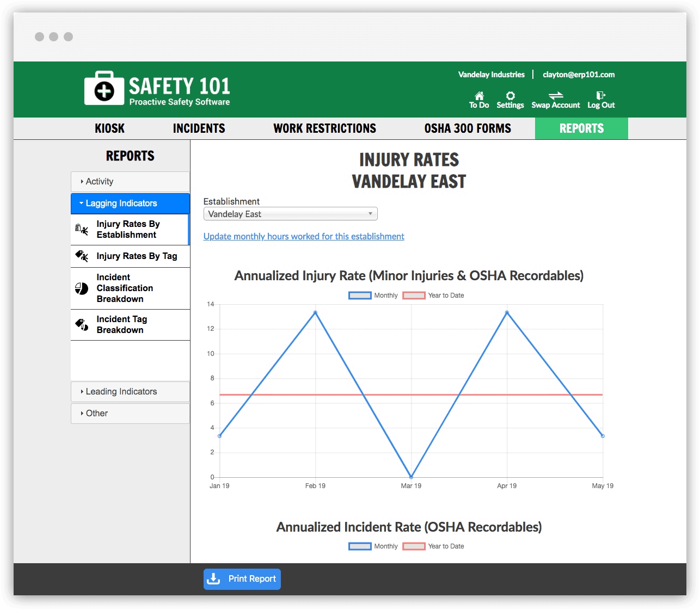700x610 pixels.
Task: Open the To Do home icon
Action: (478, 96)
